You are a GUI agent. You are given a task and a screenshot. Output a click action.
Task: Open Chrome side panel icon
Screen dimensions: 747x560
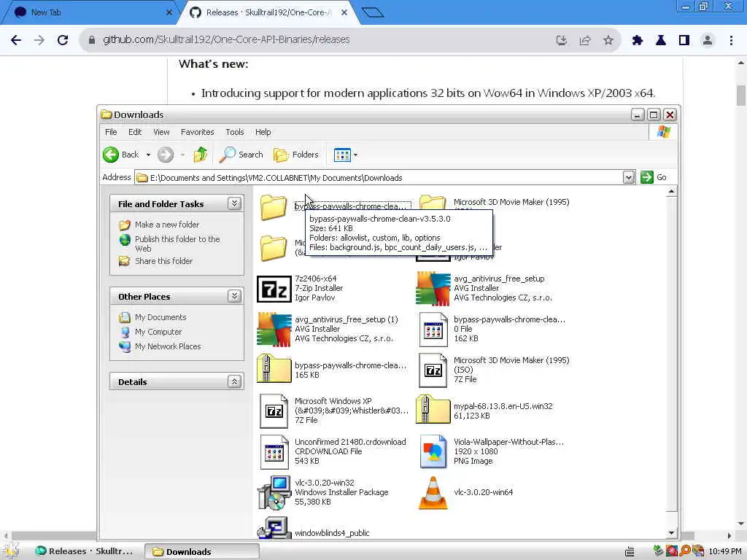tap(684, 40)
